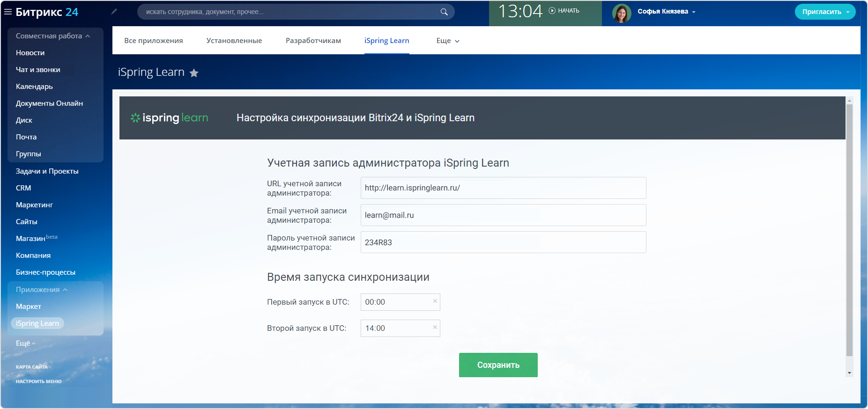
Task: Open the НАСТРОИТЬ МЕНЮ link
Action: click(39, 381)
